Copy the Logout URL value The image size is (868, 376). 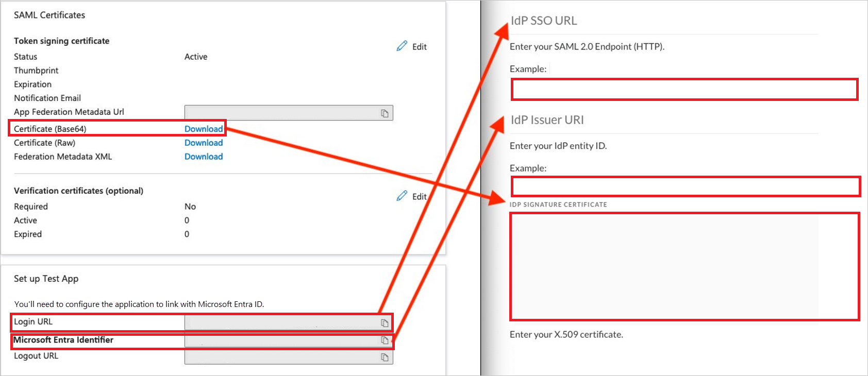[x=385, y=357]
